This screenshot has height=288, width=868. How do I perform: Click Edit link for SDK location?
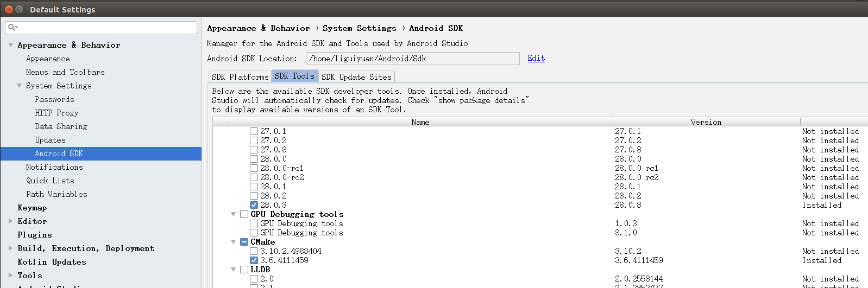click(x=536, y=58)
